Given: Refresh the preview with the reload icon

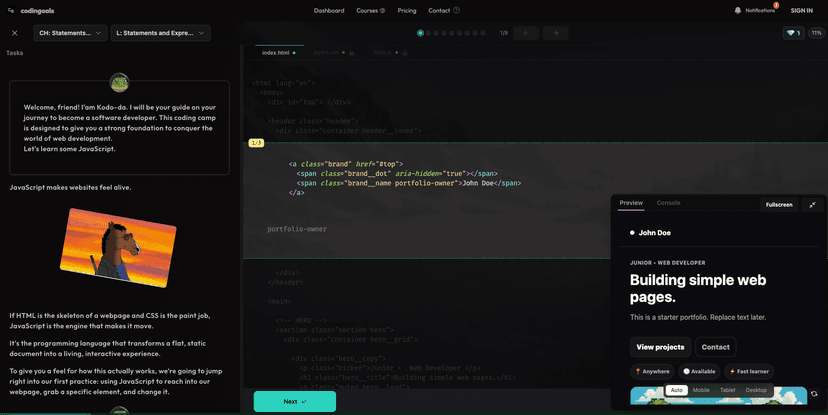Looking at the screenshot, I should [814, 394].
